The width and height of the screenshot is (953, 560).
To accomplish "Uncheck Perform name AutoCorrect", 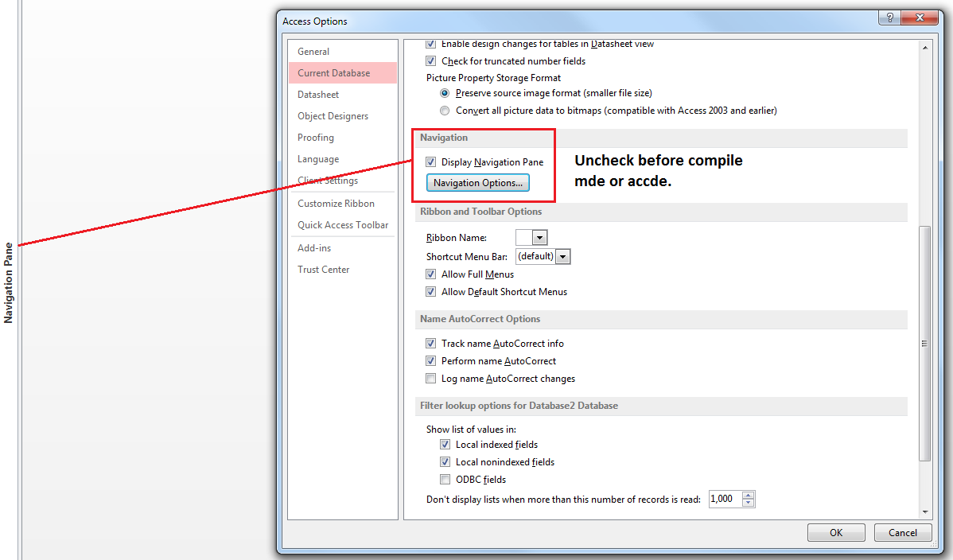I will [x=431, y=361].
